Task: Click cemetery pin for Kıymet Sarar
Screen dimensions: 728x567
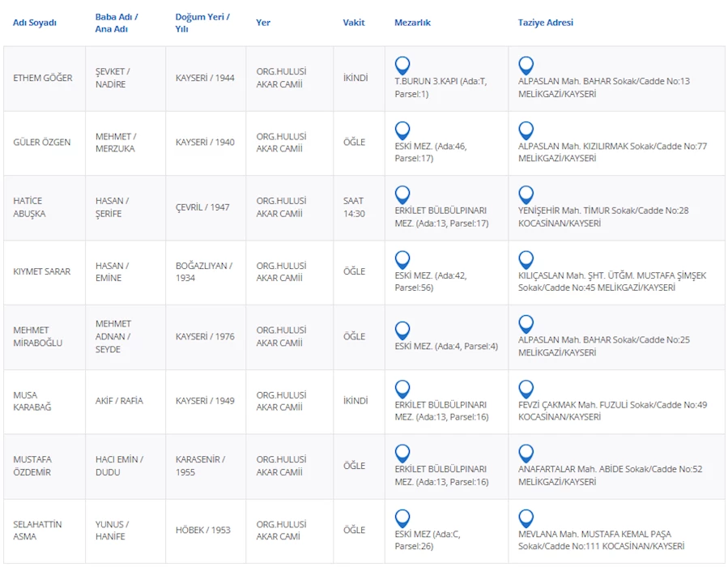Action: pyautogui.click(x=402, y=260)
